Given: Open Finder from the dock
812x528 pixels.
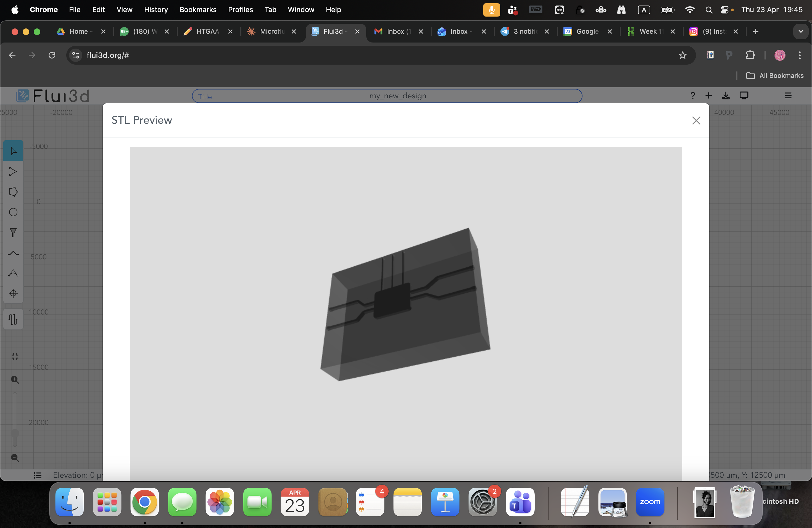Looking at the screenshot, I should point(70,501).
